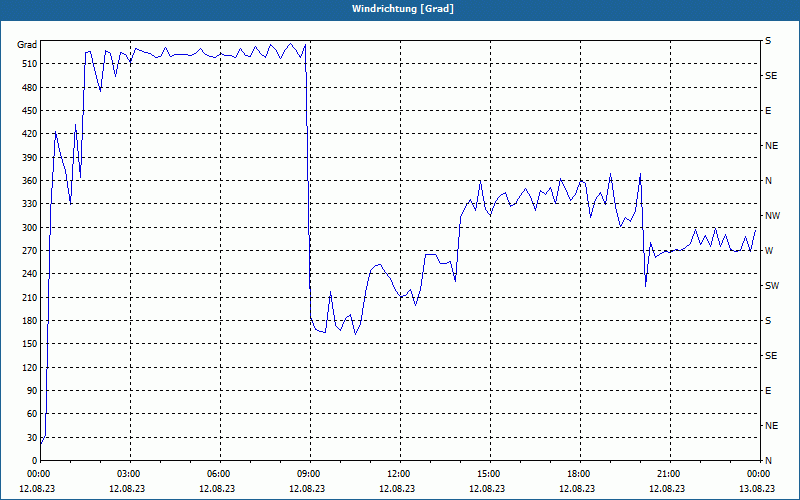Click the 'Grad' unit label on the y-axis
Viewport: 800px width, 500px height.
(27, 45)
